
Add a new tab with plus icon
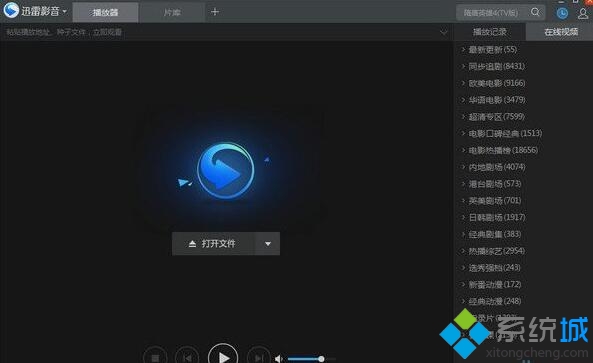215,12
